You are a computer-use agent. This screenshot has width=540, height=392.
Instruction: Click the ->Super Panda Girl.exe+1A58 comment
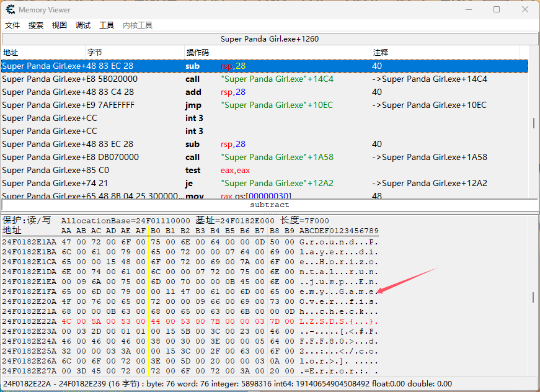point(430,157)
